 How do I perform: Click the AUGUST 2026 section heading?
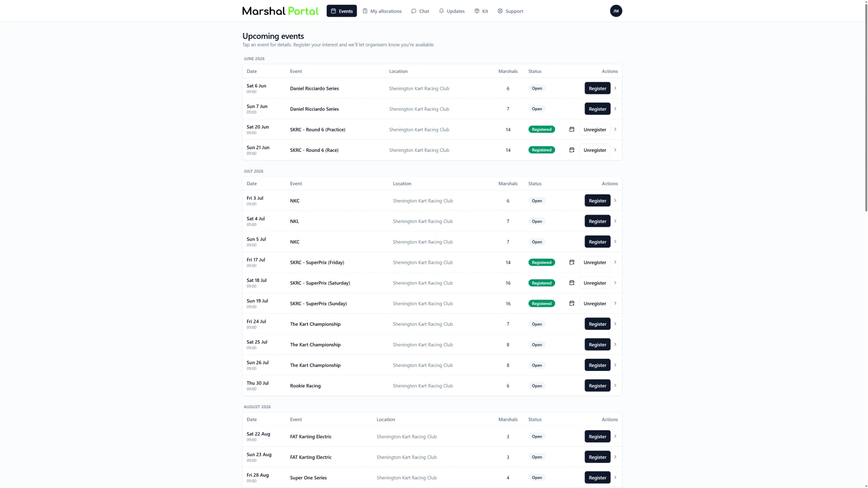[x=257, y=407]
